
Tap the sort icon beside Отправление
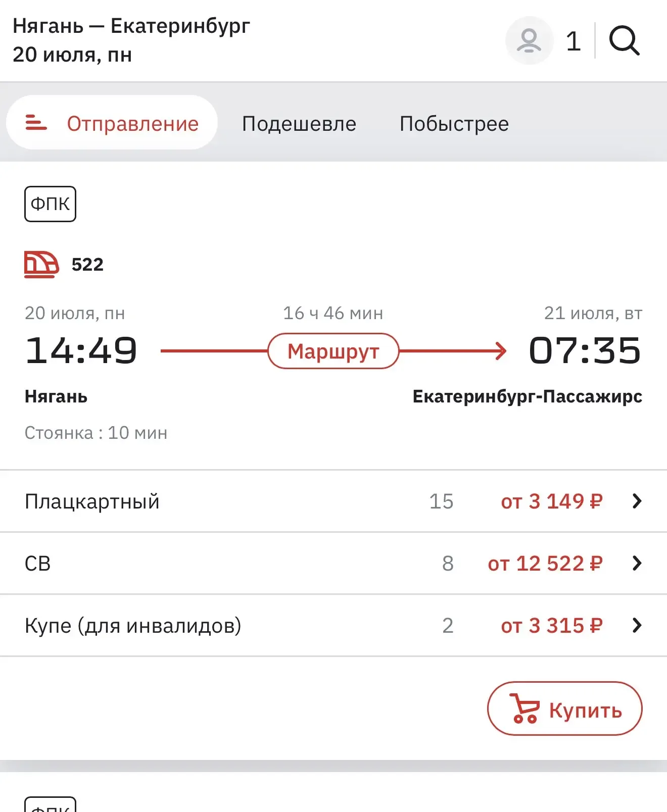(x=36, y=123)
